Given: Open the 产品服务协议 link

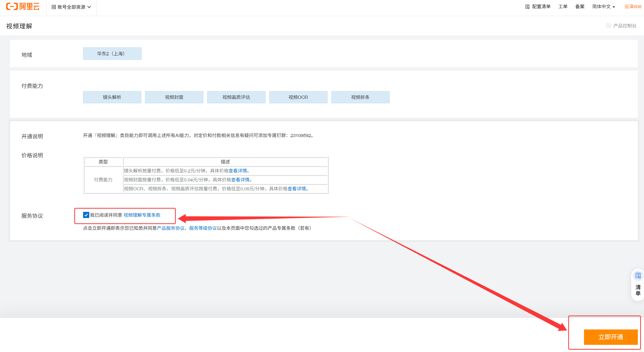Looking at the screenshot, I should (171, 228).
